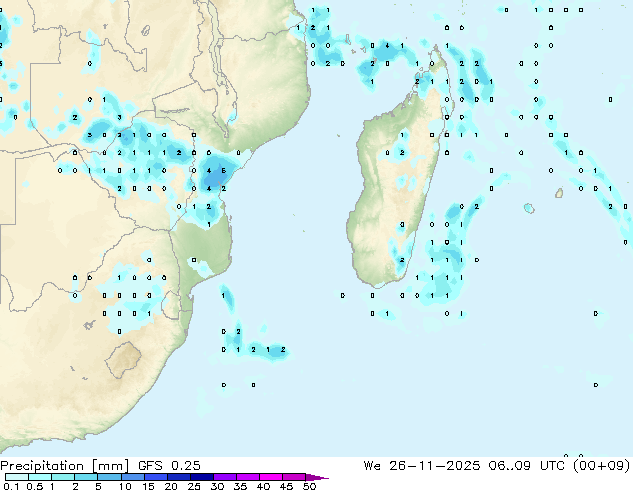Click the 30–35 mm purple legend swatch

click(225, 477)
